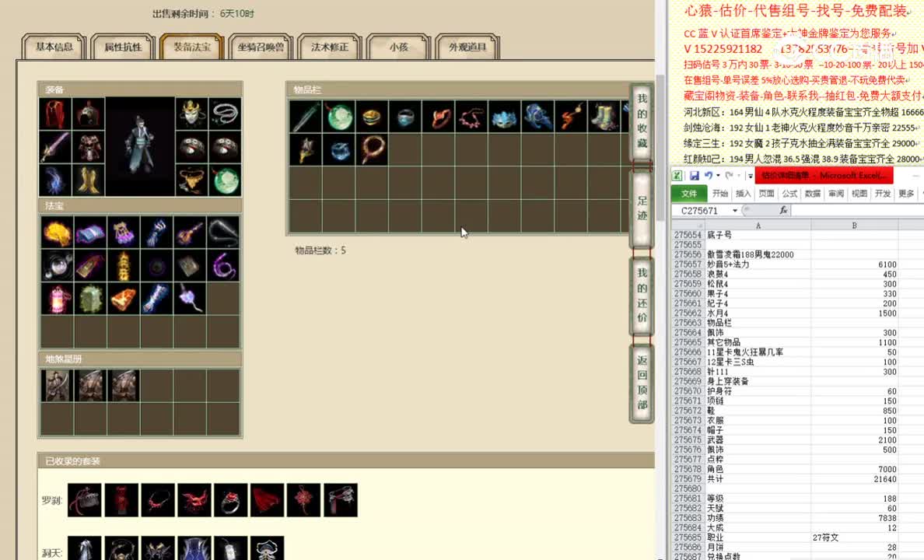Click the Save icon in Excel

pos(695,176)
